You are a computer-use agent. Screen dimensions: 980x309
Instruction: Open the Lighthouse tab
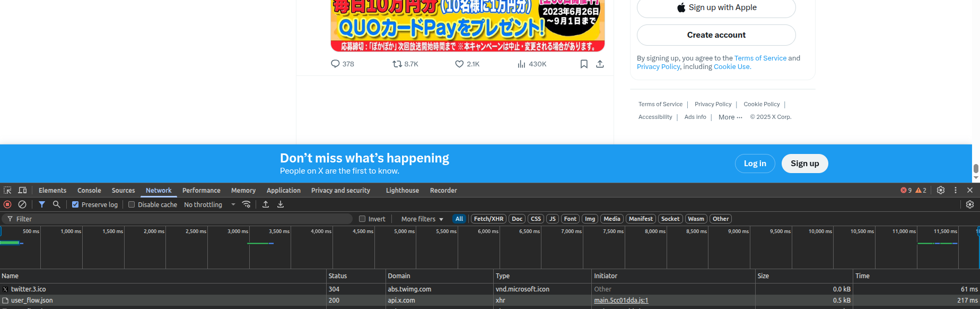coord(402,190)
